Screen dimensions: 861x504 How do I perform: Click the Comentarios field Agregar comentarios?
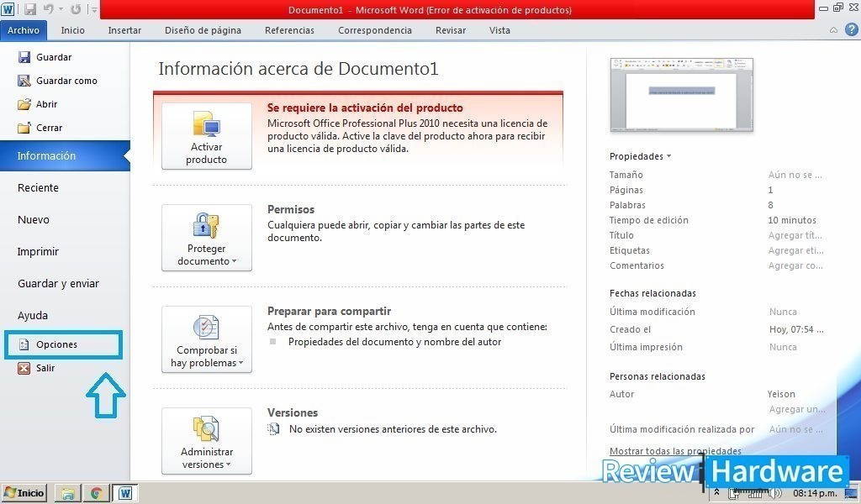(795, 265)
